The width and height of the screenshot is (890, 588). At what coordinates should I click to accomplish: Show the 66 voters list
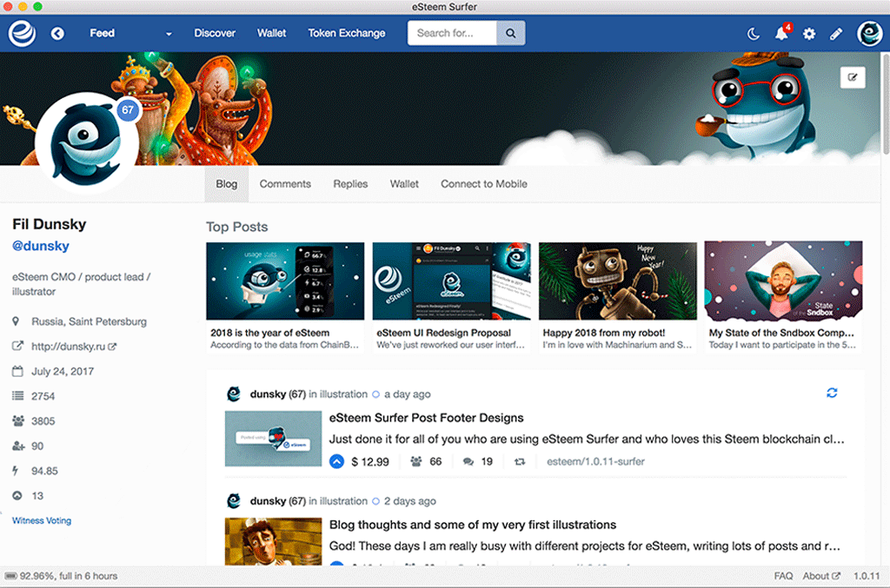pyautogui.click(x=426, y=461)
